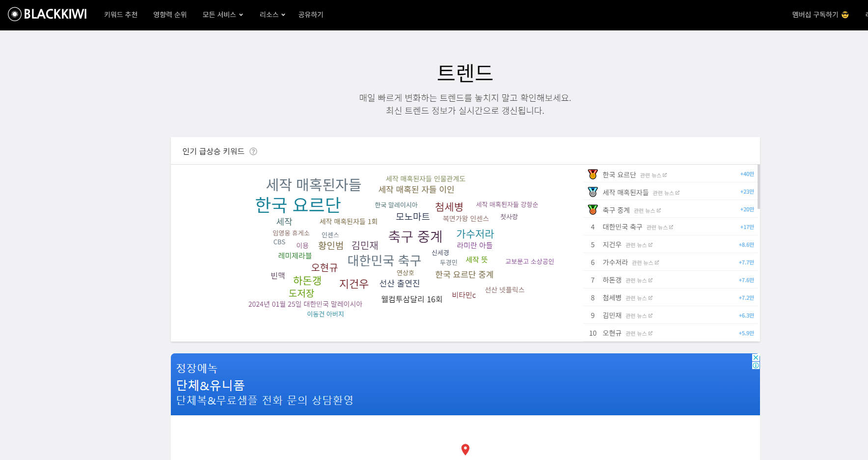Screen dimensions: 868x460
Task: Click the red map pin marker
Action: click(465, 449)
